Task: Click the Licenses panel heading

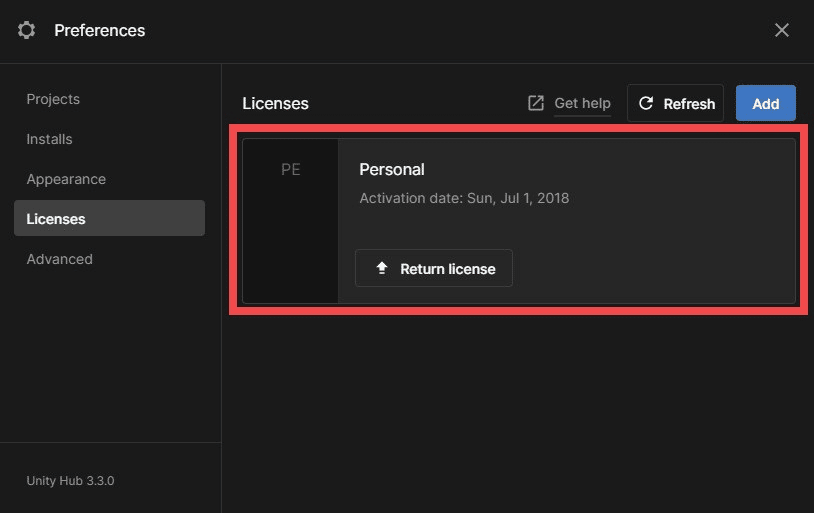Action: 275,103
